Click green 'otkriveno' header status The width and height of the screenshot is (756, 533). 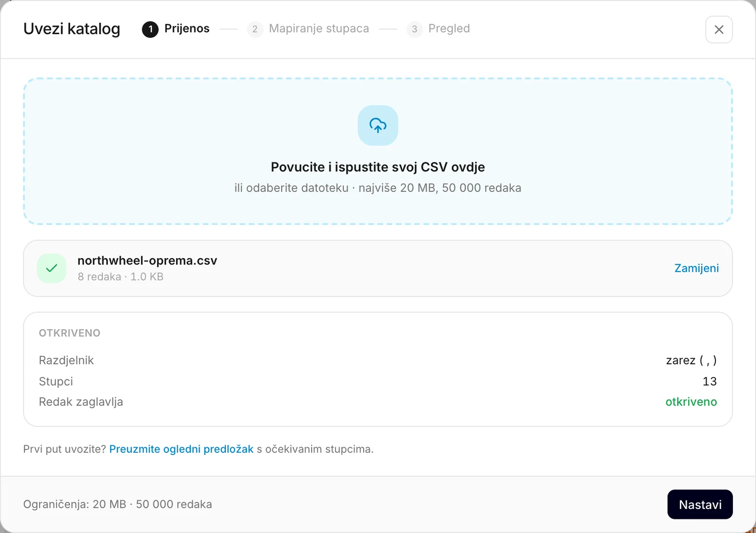pyautogui.click(x=691, y=402)
